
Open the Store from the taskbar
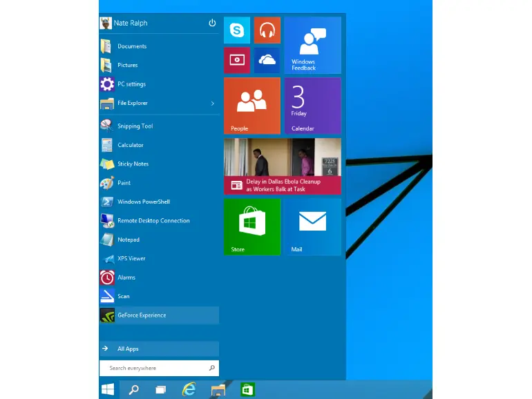[247, 390]
